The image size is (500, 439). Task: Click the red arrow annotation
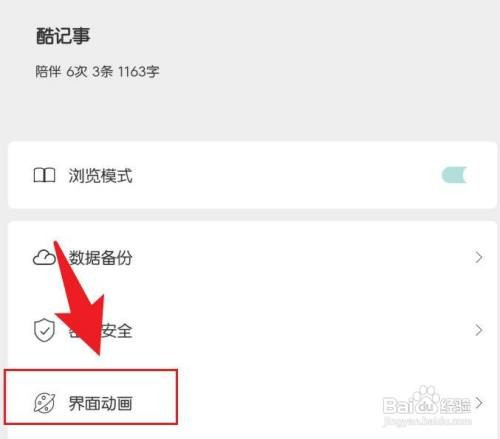pyautogui.click(x=78, y=298)
